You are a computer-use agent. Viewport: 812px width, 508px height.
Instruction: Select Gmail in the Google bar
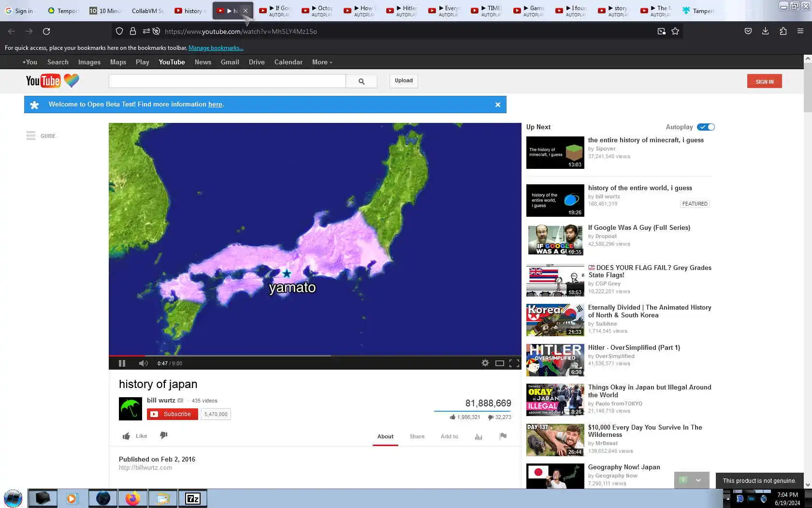click(230, 62)
